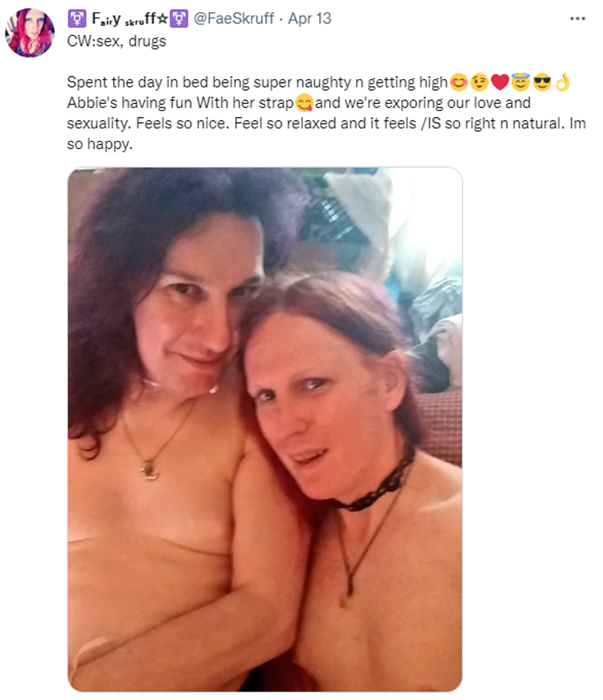Open the three-dot more options menu
This screenshot has height=700, width=603.
(x=577, y=18)
